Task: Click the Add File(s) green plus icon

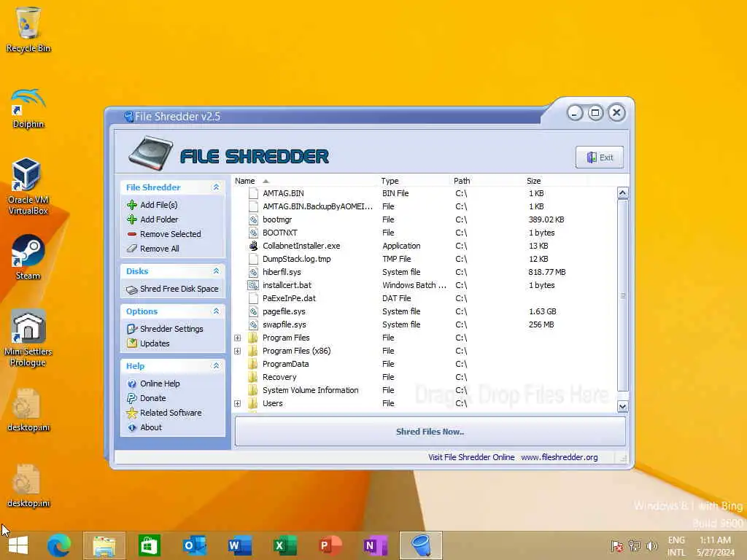Action: [x=132, y=205]
